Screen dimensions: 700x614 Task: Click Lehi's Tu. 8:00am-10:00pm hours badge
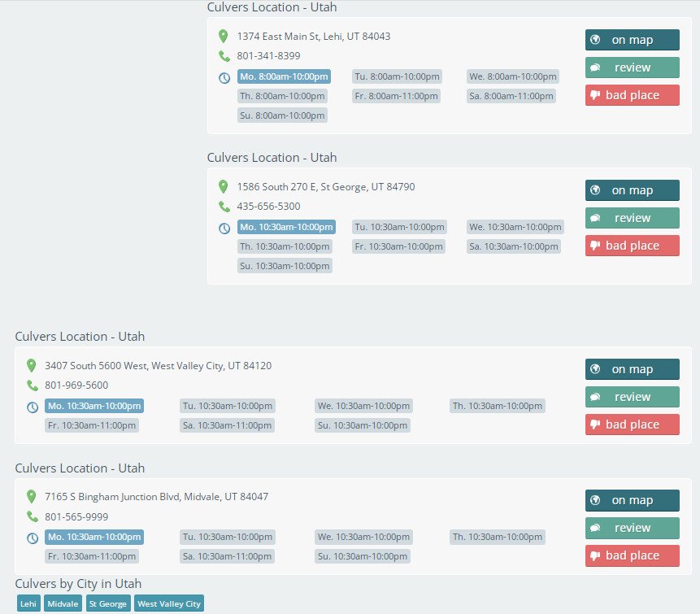coord(397,76)
